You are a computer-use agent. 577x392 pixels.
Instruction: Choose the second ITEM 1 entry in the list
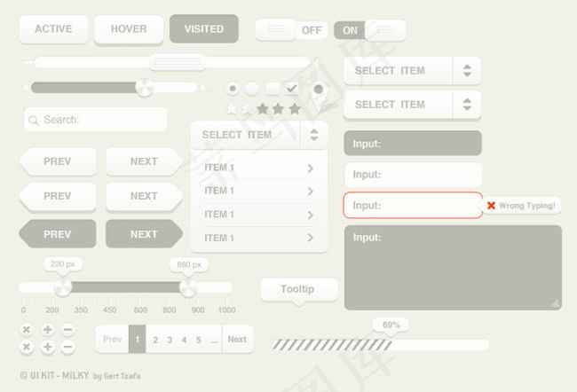[259, 191]
